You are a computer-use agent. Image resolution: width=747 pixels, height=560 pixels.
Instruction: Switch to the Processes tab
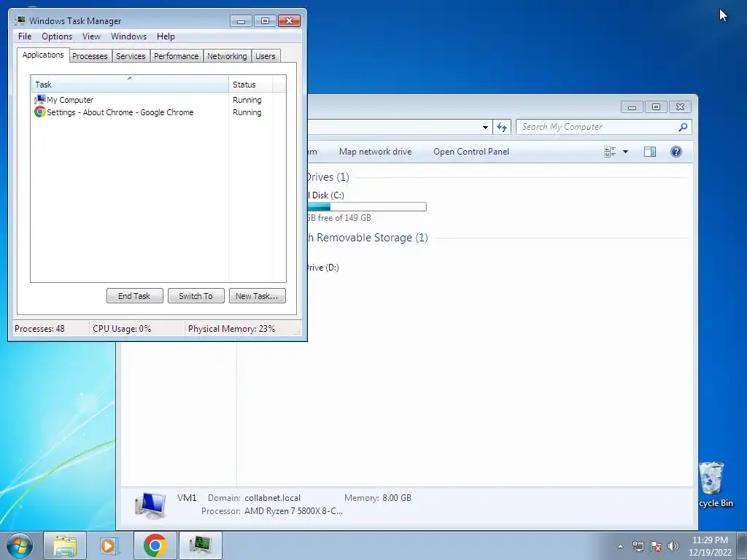tap(90, 56)
